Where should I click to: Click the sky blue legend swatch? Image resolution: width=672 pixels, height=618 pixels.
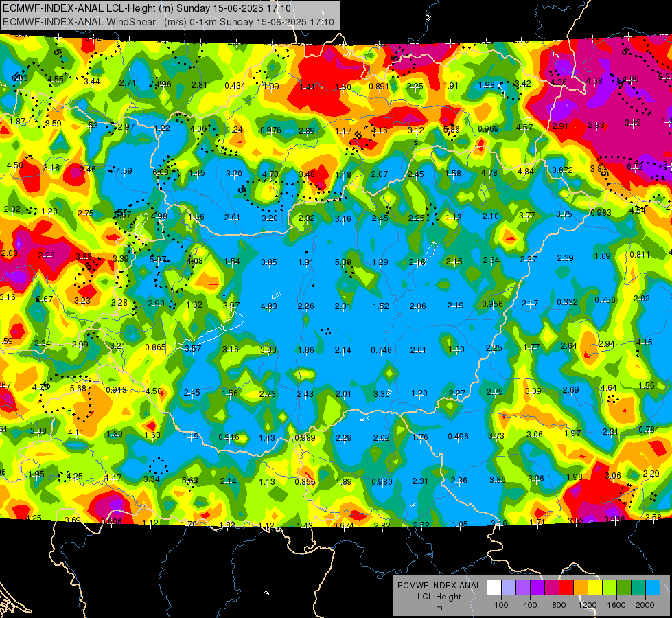coord(652,588)
